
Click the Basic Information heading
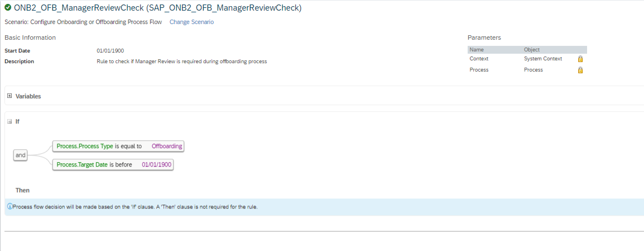[30, 37]
